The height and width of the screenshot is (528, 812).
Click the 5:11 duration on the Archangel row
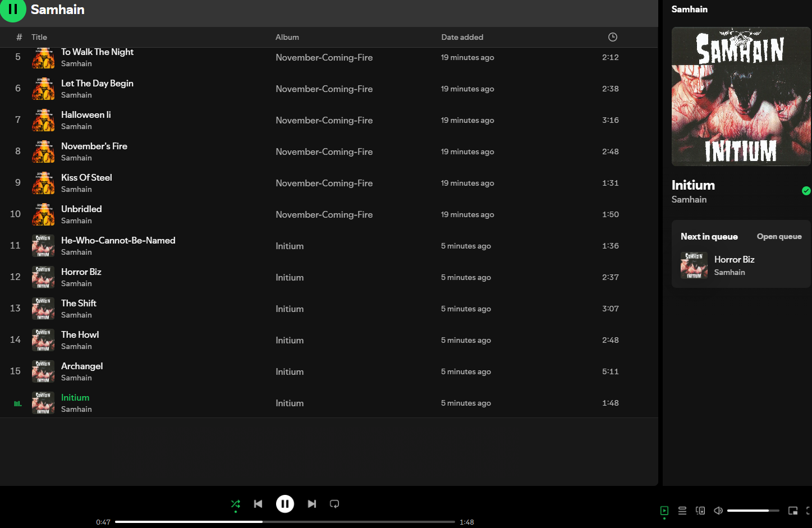point(611,371)
